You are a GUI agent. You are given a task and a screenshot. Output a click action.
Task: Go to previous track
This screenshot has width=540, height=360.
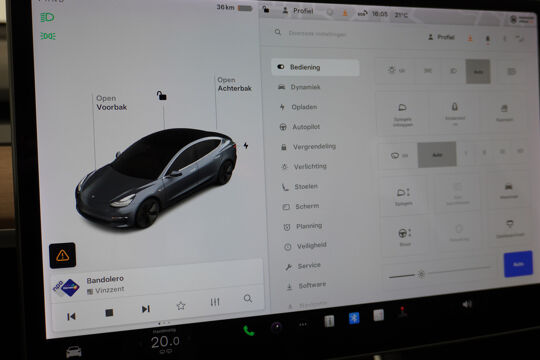pos(71,316)
